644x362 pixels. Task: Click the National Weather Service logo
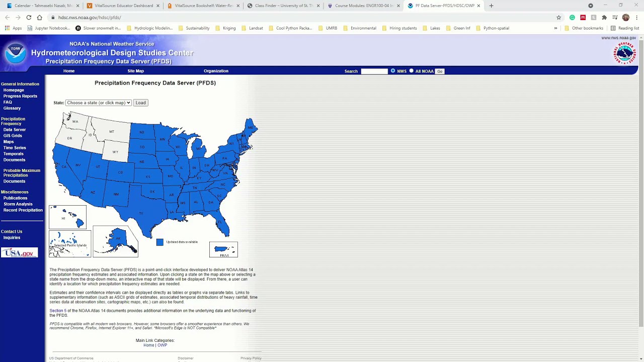624,53
